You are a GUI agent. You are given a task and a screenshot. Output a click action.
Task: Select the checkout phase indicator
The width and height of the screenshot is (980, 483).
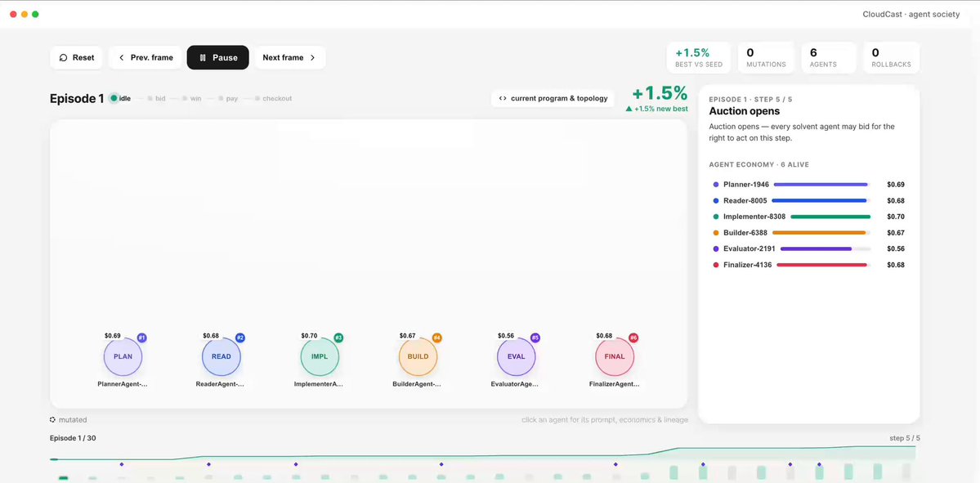click(273, 99)
